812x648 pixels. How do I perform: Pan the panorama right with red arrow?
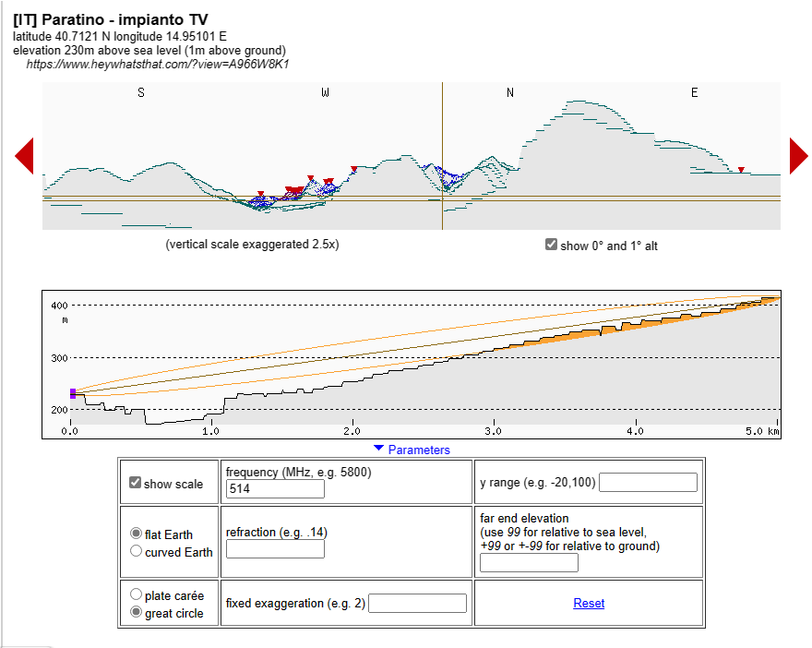coord(798,155)
